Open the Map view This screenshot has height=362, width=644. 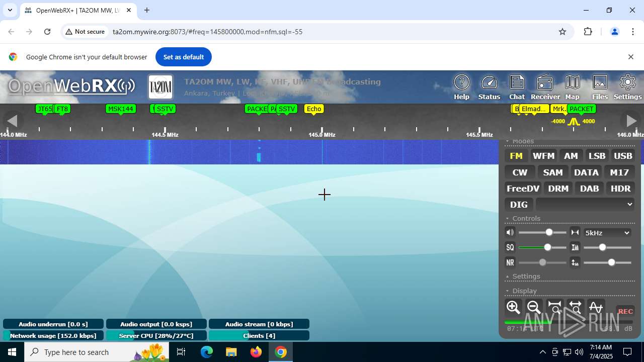coord(572,87)
